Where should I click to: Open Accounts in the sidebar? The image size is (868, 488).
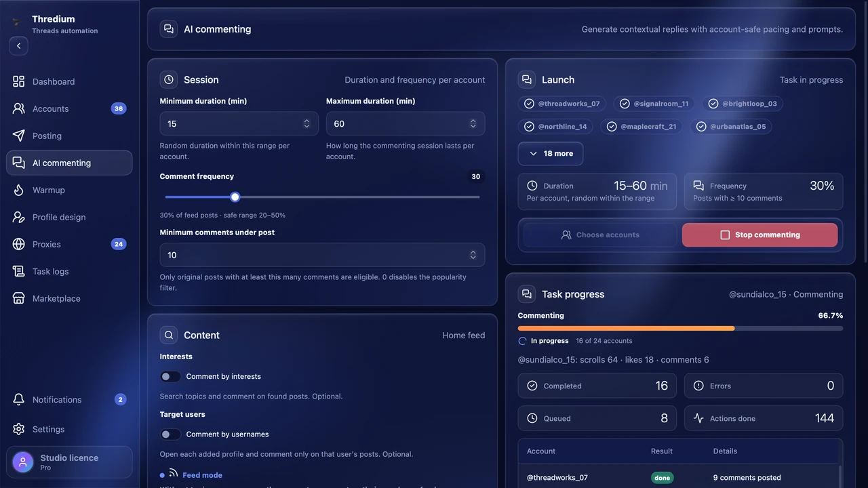click(69, 108)
